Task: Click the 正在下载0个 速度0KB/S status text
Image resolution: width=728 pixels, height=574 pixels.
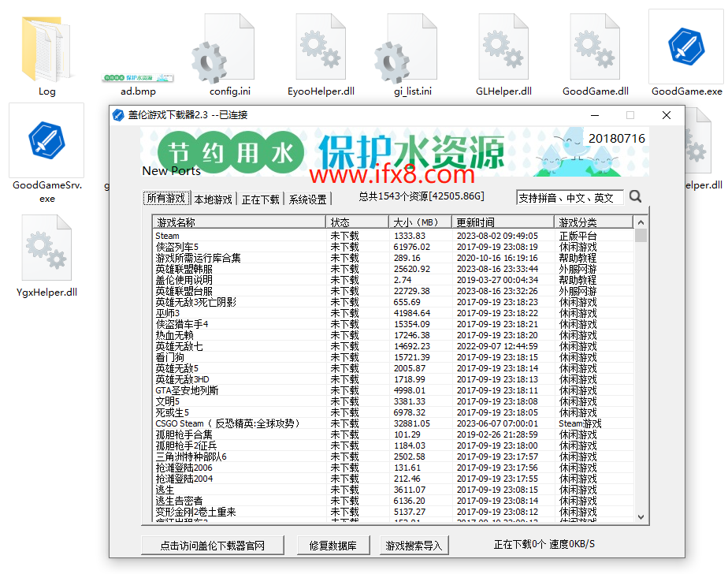Action: 544,544
